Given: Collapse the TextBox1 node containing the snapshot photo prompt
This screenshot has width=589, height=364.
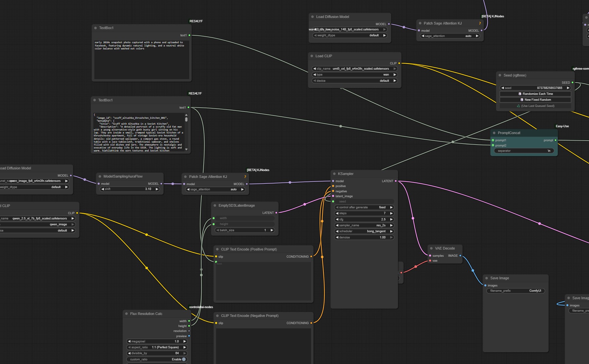Looking at the screenshot, I should (x=96, y=28).
